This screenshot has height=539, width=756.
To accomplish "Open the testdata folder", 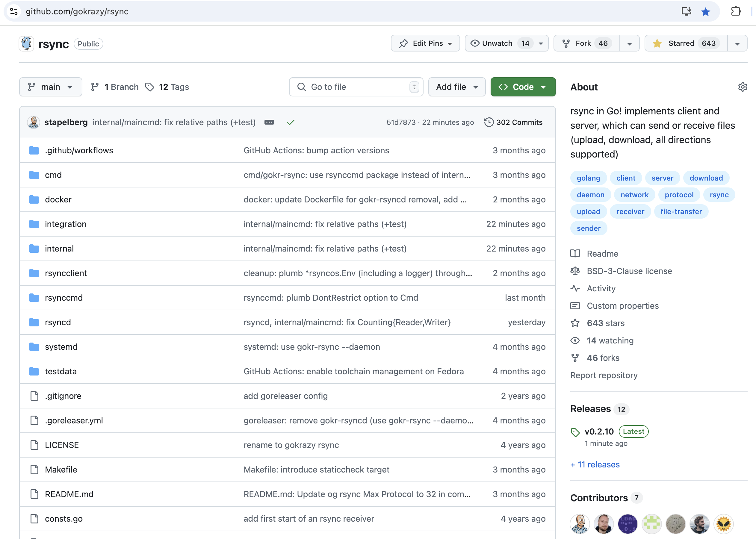I will pyautogui.click(x=61, y=371).
